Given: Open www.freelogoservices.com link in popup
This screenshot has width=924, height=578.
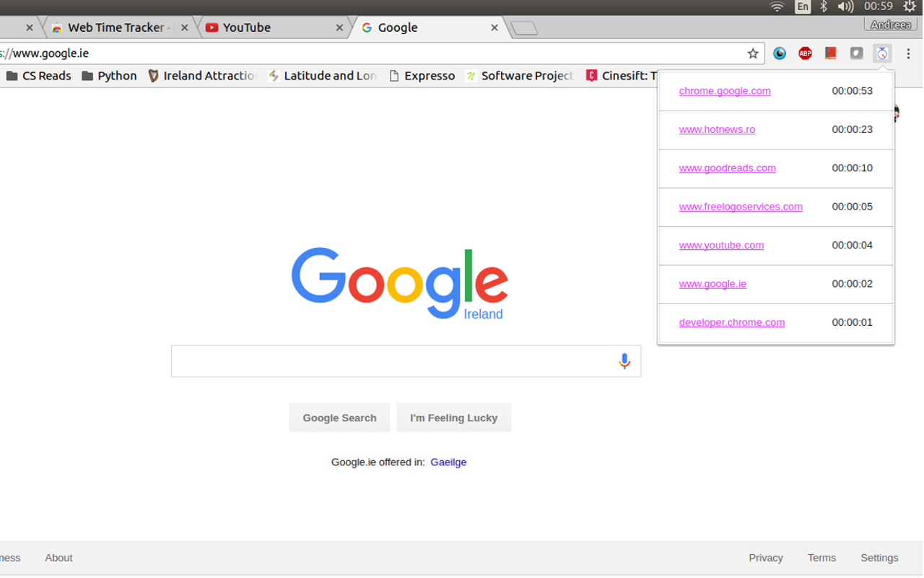Looking at the screenshot, I should coord(741,207).
